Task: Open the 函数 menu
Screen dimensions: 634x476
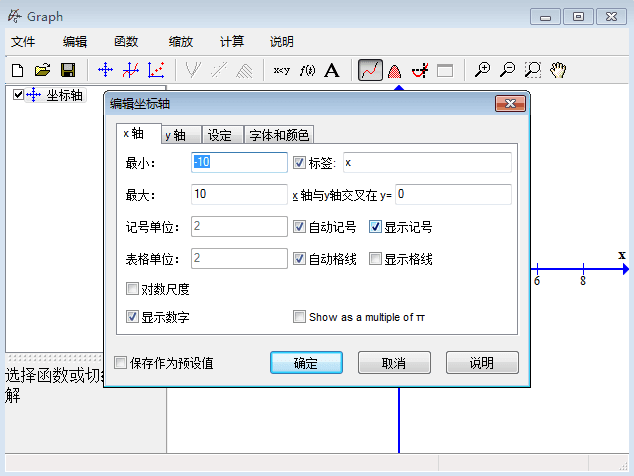Action: click(x=126, y=42)
